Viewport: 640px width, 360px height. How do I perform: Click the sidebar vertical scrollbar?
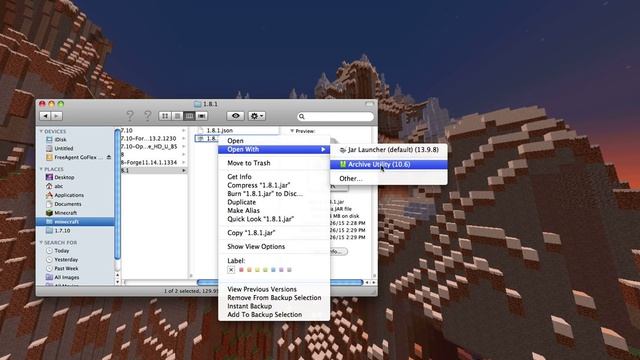coord(118,194)
